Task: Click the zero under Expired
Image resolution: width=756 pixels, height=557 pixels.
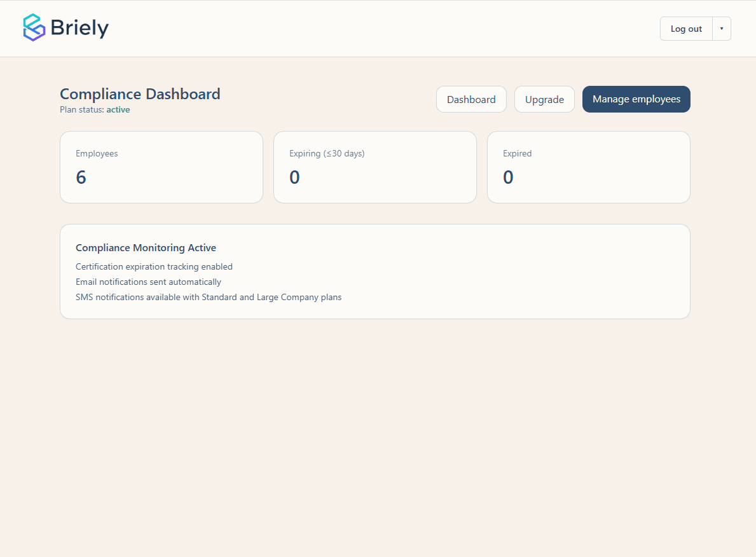Action: (508, 177)
